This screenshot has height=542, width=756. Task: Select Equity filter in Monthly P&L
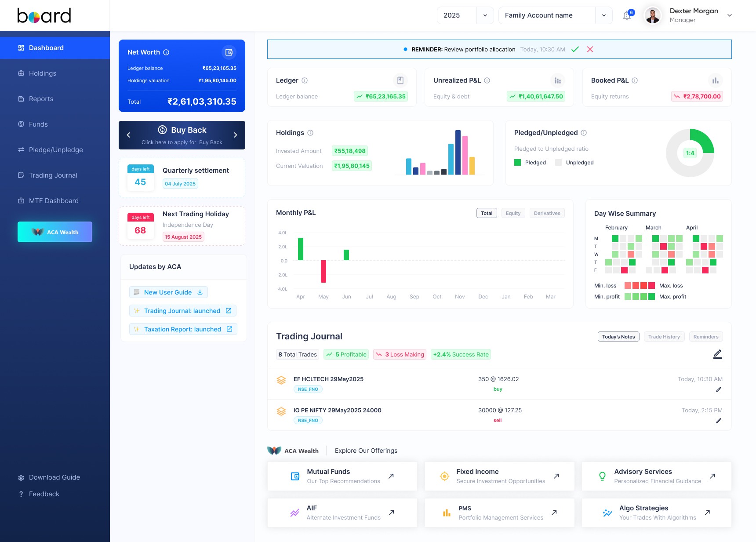(x=513, y=213)
